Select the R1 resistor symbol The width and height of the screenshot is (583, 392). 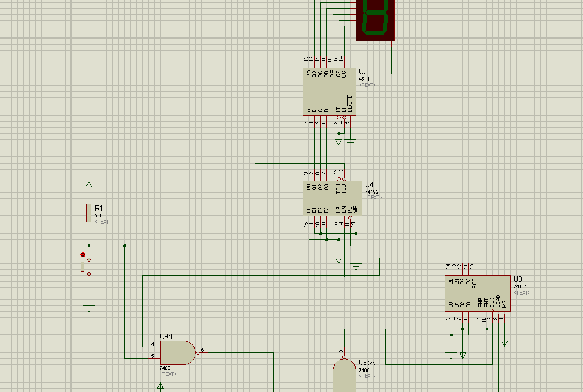(x=89, y=213)
